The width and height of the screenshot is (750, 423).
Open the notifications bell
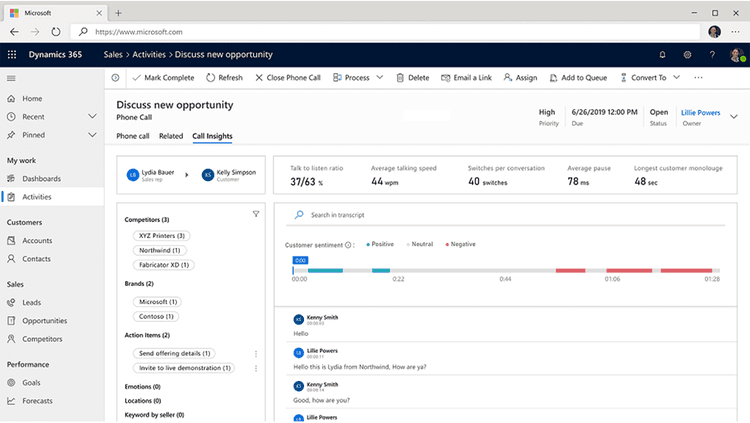(x=662, y=55)
